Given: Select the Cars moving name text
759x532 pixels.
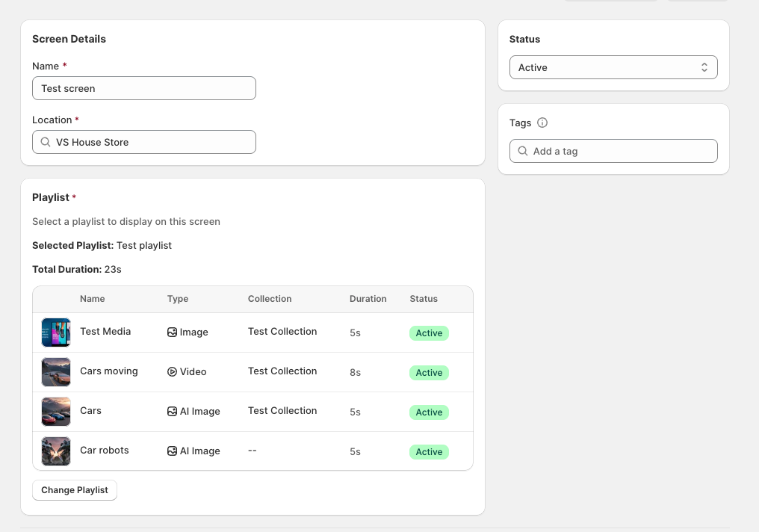Looking at the screenshot, I should pyautogui.click(x=109, y=371).
